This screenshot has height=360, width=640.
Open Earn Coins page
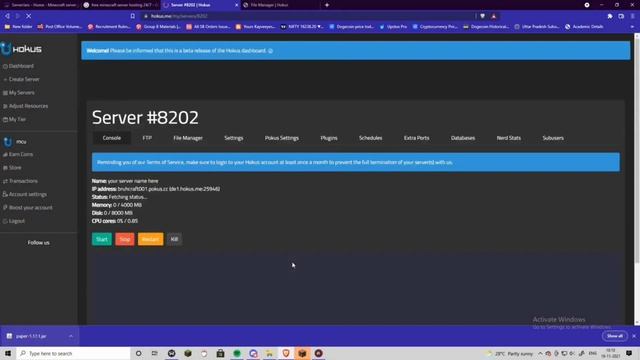click(x=18, y=155)
